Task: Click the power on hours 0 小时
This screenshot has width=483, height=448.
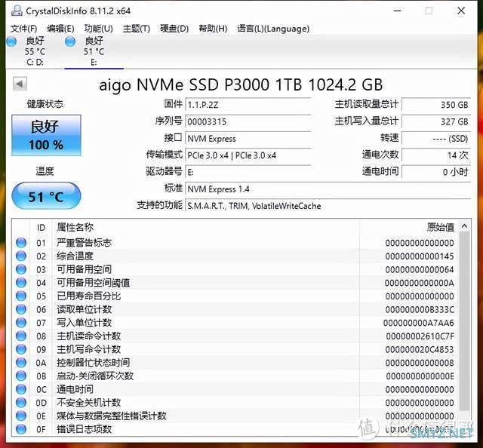Action: coord(436,172)
